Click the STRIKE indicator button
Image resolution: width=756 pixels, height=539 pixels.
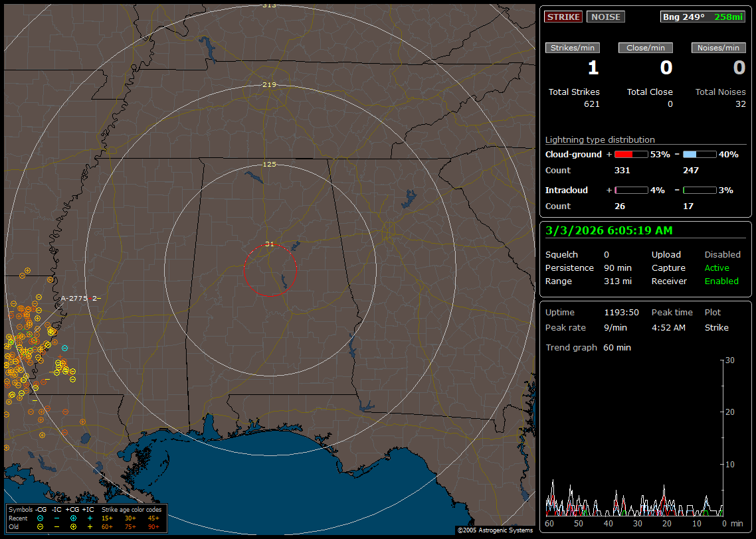(x=563, y=17)
